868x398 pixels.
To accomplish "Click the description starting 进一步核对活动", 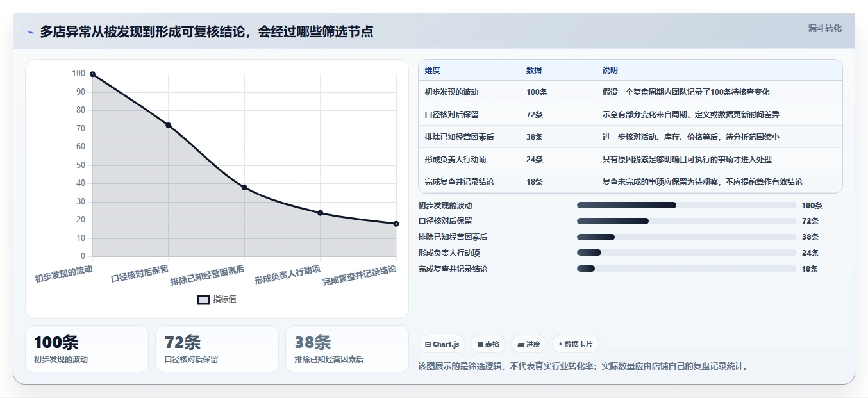I will [x=691, y=137].
